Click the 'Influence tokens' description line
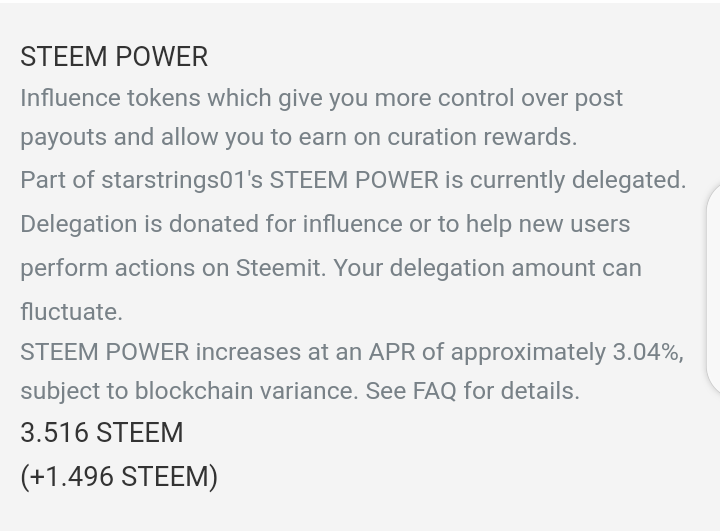720x531 pixels. click(x=321, y=98)
